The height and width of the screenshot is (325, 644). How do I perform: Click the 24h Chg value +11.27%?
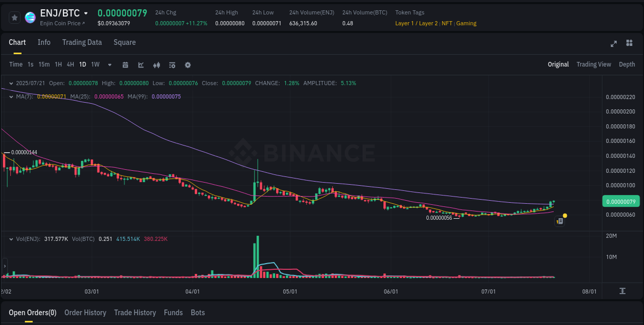pos(196,23)
